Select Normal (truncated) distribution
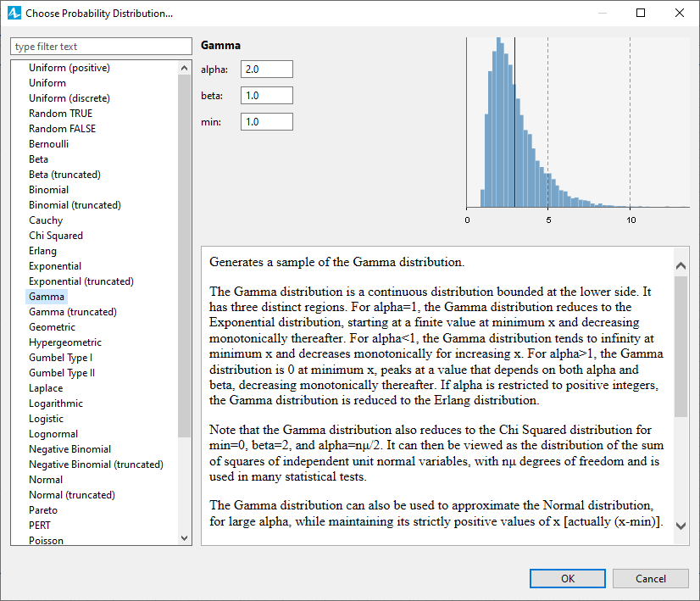The height and width of the screenshot is (601, 700). pos(71,495)
